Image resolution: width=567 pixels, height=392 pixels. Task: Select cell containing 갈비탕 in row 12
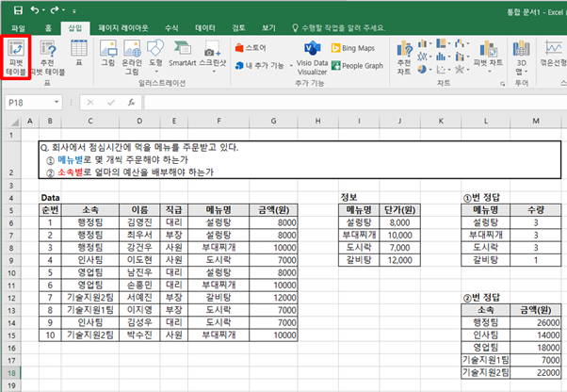(x=219, y=298)
